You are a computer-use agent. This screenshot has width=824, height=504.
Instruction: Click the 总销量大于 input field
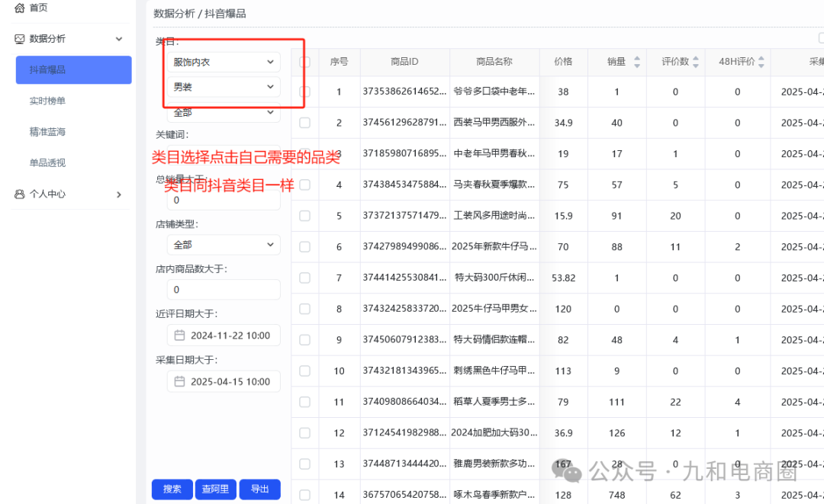(x=224, y=200)
